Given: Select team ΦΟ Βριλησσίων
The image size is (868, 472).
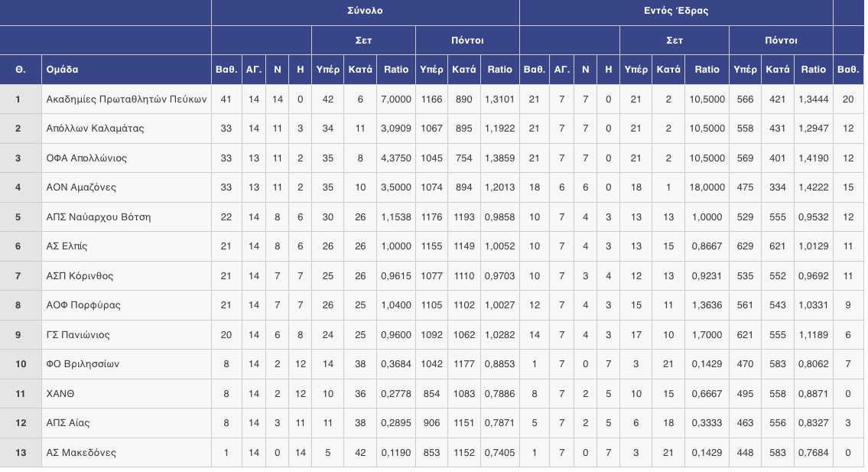Looking at the screenshot, I should click(83, 364).
